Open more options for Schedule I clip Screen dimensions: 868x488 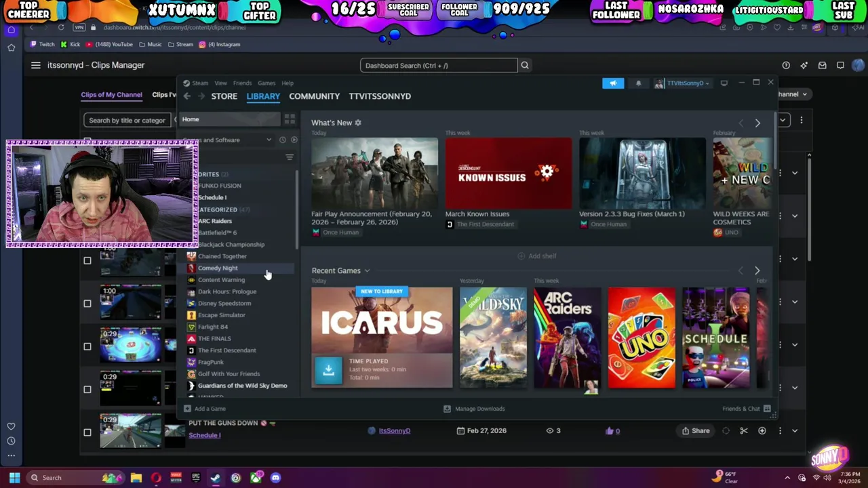tap(780, 431)
